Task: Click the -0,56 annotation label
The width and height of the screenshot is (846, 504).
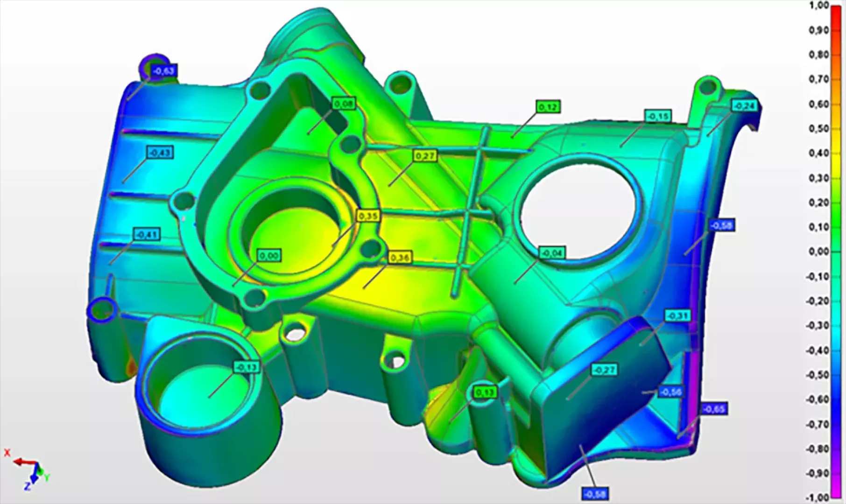Action: (x=671, y=392)
